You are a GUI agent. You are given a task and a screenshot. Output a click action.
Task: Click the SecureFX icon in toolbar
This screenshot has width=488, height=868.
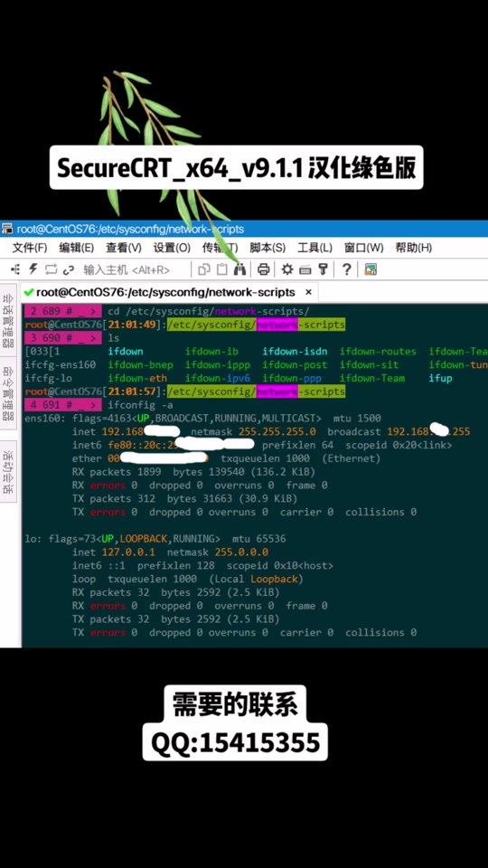(x=371, y=269)
